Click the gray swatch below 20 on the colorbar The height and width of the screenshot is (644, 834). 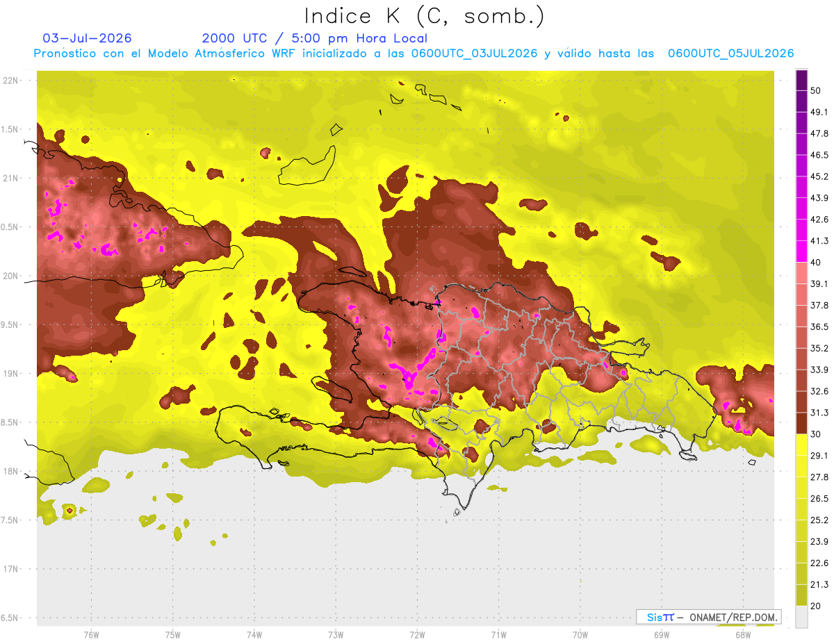coord(801,616)
